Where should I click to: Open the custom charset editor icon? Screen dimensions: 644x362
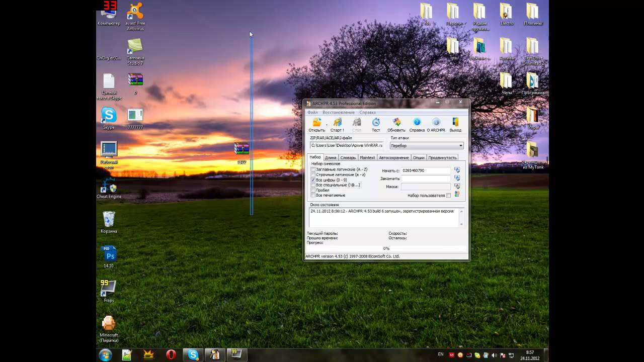pyautogui.click(x=457, y=195)
